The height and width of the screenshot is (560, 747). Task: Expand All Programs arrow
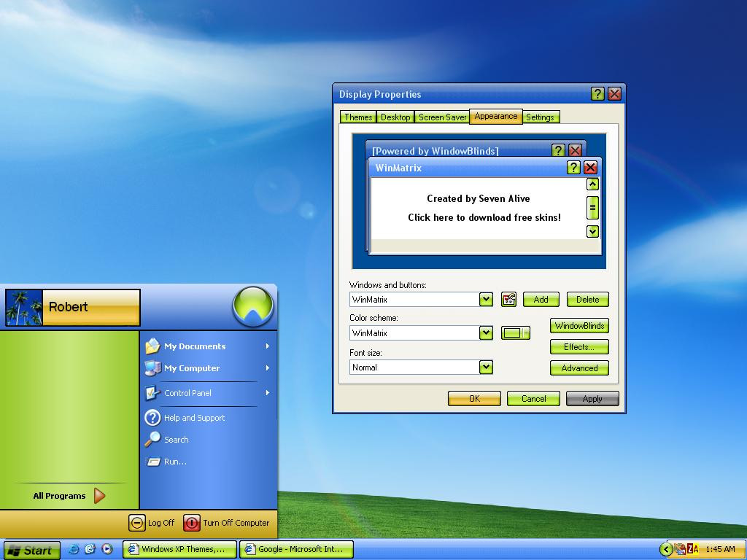[99, 496]
